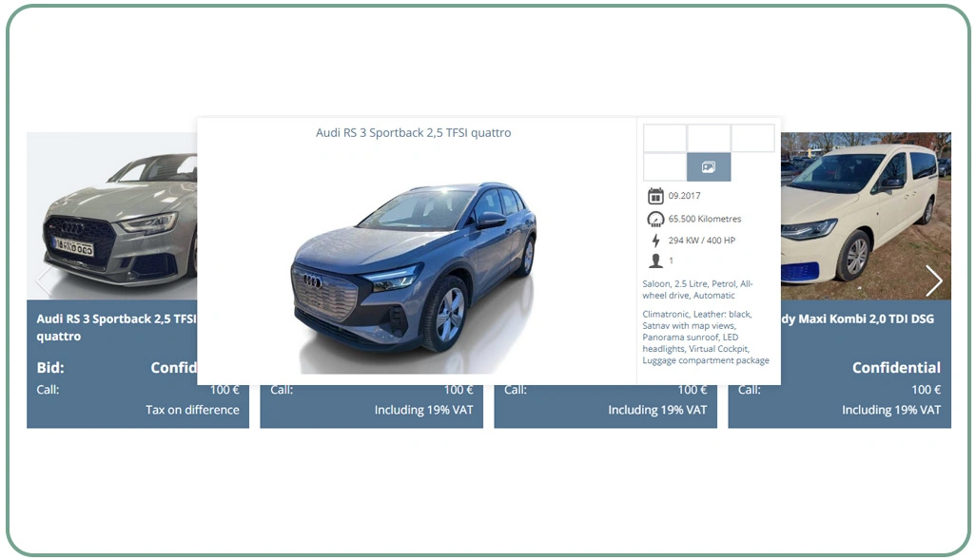976x560 pixels.
Task: Open the top-right thumbnail slot
Action: coord(752,137)
